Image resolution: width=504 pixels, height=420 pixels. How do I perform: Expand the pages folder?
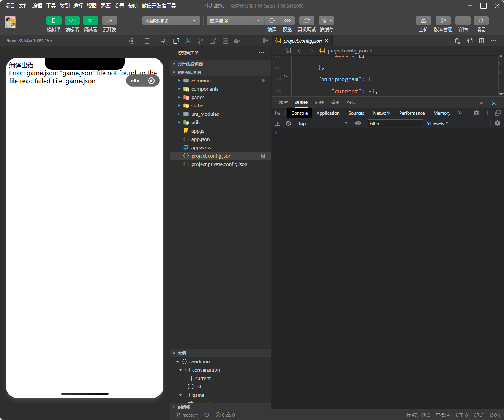(x=221, y=97)
